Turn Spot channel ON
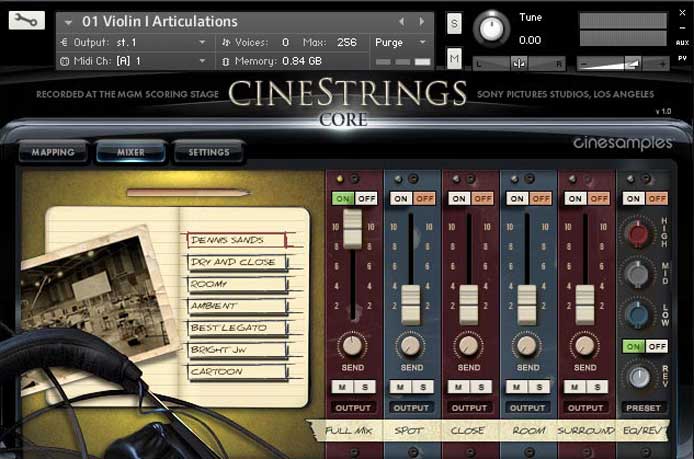Screen dimensions: 694x459 [401, 199]
